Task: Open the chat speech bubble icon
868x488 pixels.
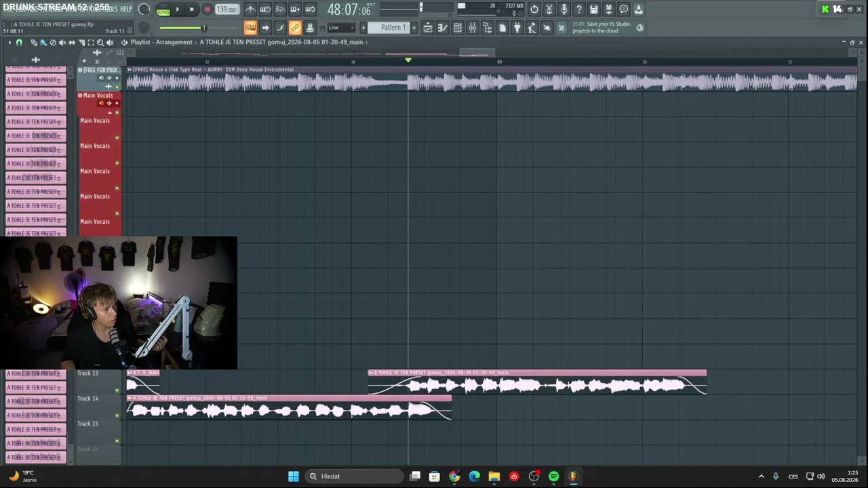Action: click(624, 9)
